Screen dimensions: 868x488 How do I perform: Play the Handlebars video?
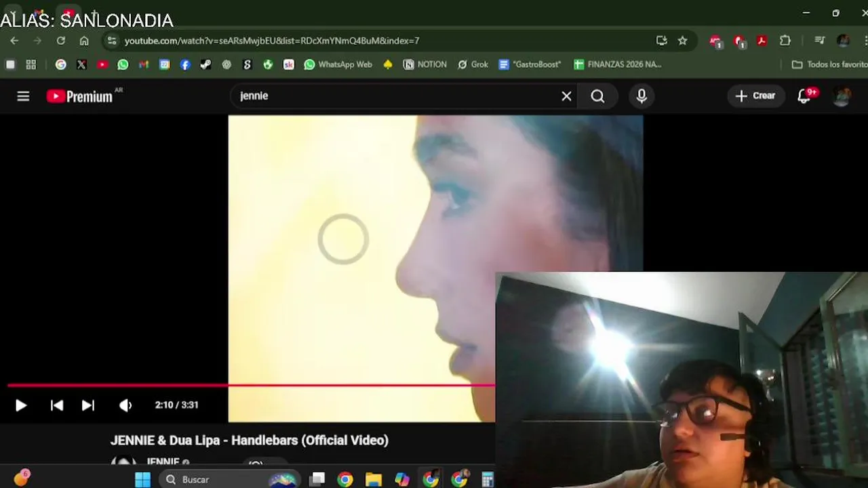click(x=20, y=405)
